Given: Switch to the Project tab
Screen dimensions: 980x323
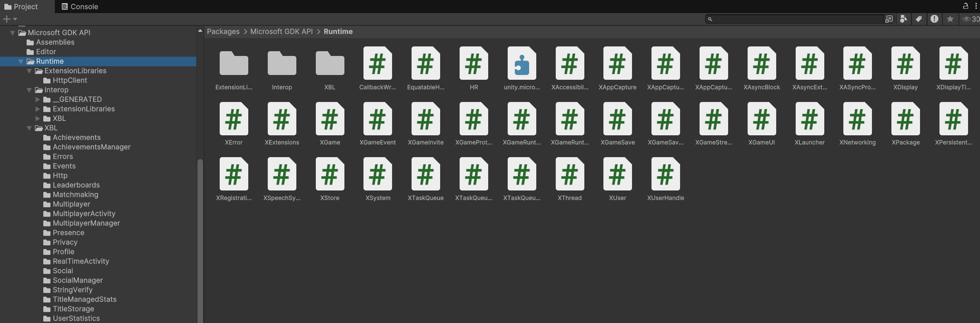Looking at the screenshot, I should [21, 6].
